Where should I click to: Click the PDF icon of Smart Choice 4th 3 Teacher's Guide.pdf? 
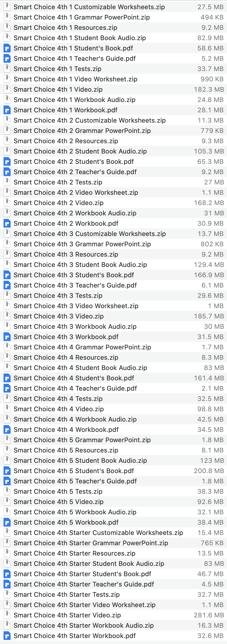(x=7, y=285)
